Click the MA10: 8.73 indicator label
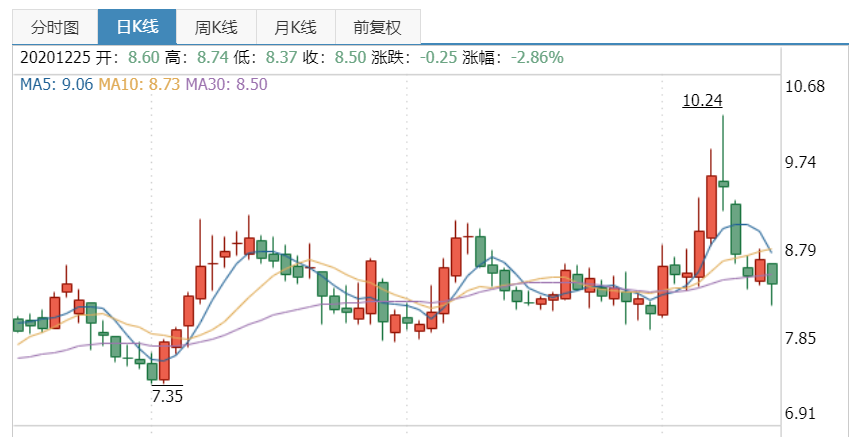 click(139, 84)
